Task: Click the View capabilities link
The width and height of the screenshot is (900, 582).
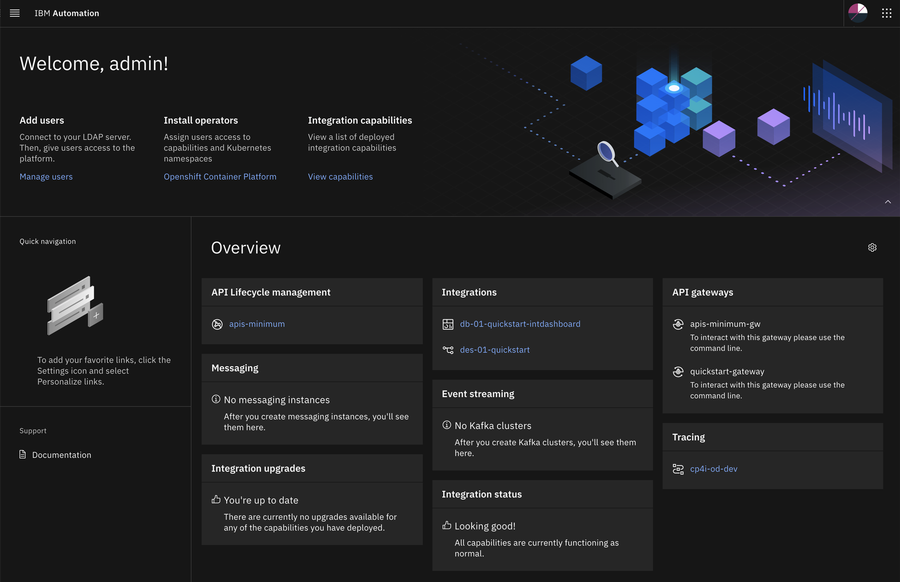Action: coord(340,176)
